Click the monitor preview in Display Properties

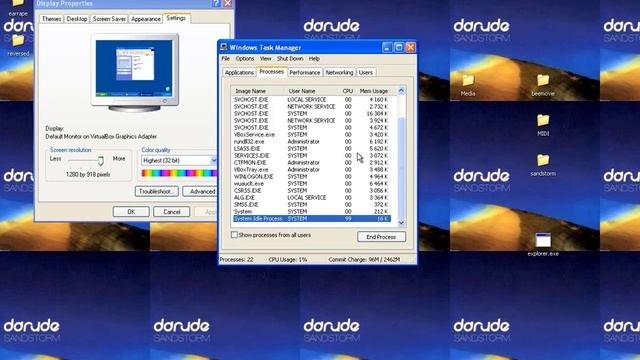pyautogui.click(x=134, y=72)
